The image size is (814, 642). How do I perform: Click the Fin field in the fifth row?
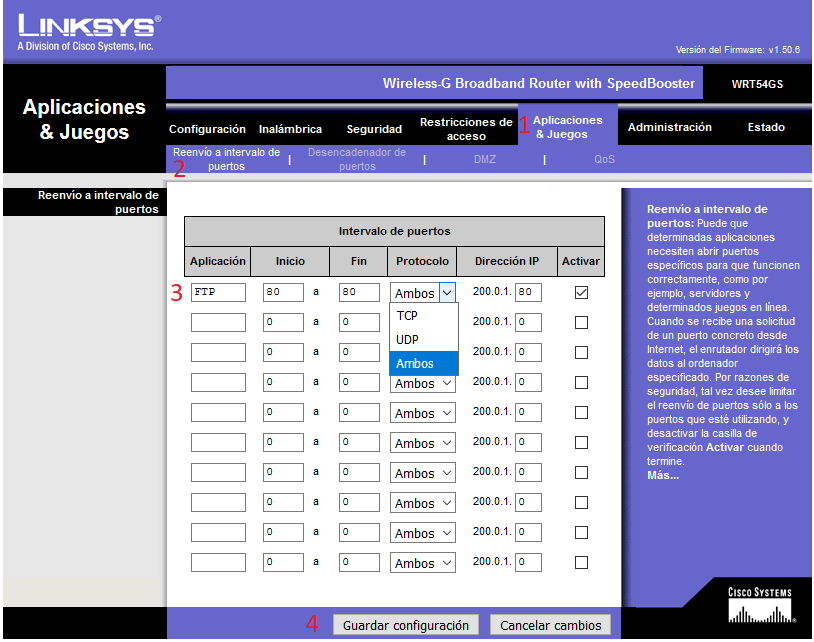coord(359,412)
